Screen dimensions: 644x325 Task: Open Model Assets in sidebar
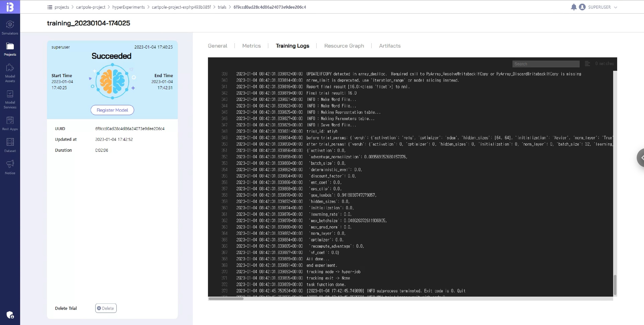tap(10, 73)
